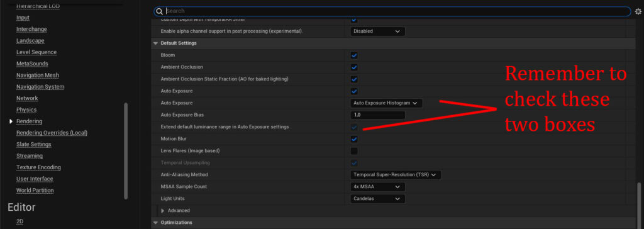Click the magnifier icon in the search bar
This screenshot has width=644, height=229.
(x=159, y=11)
